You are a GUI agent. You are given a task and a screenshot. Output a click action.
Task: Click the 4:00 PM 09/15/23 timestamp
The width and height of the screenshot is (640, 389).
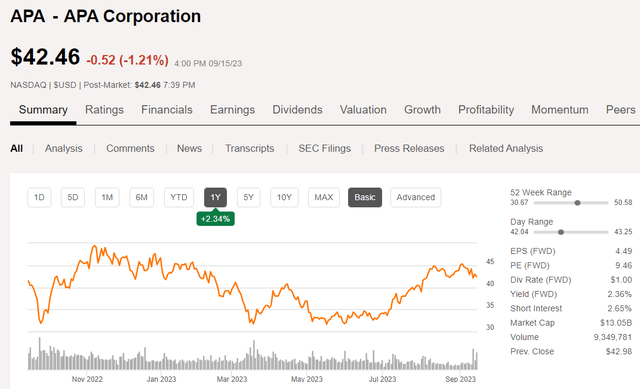(x=208, y=64)
